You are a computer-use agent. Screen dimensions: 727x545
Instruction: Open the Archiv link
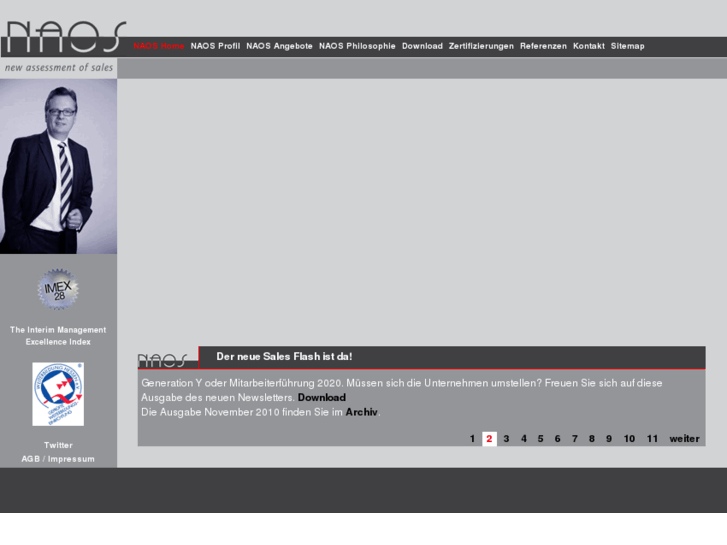(361, 412)
